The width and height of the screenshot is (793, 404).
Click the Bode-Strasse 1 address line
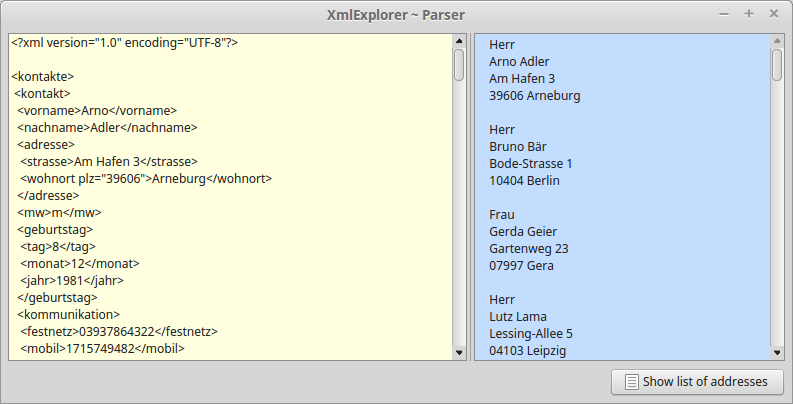click(530, 164)
